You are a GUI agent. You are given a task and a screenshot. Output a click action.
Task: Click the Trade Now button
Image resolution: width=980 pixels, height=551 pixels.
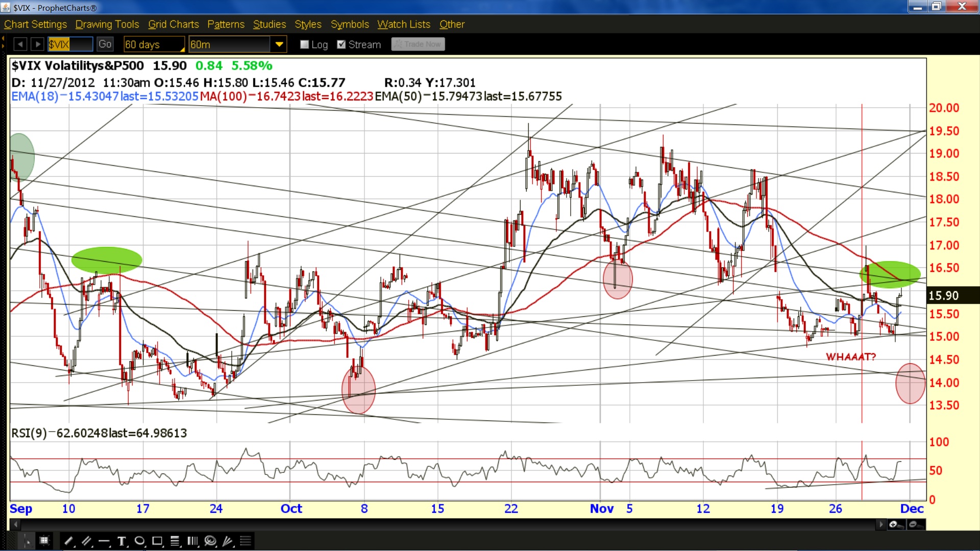click(x=418, y=44)
